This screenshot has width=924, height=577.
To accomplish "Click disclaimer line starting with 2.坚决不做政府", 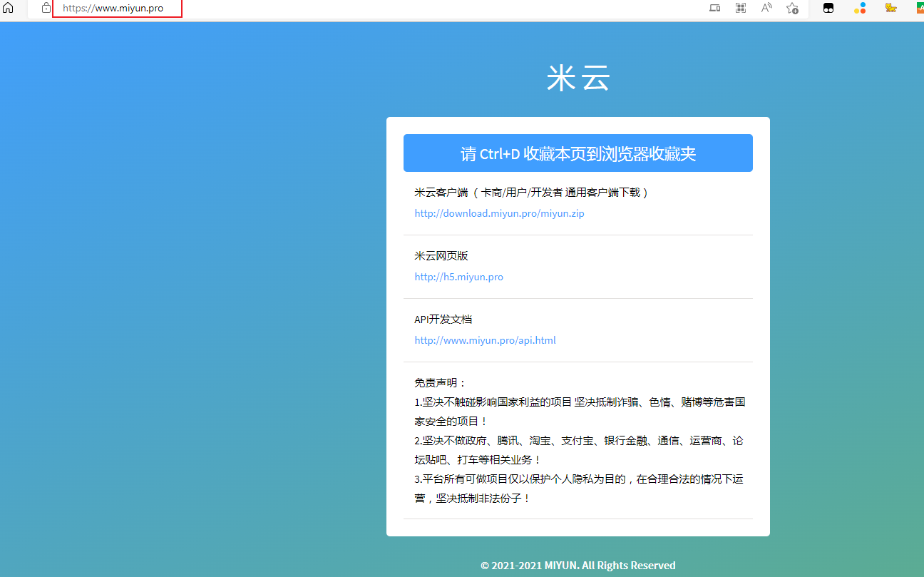I will (x=578, y=450).
